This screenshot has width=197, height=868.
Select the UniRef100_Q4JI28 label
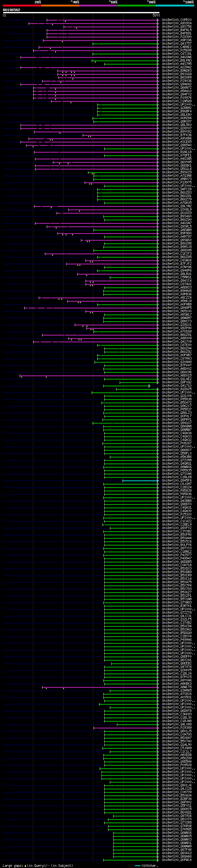pos(177,789)
